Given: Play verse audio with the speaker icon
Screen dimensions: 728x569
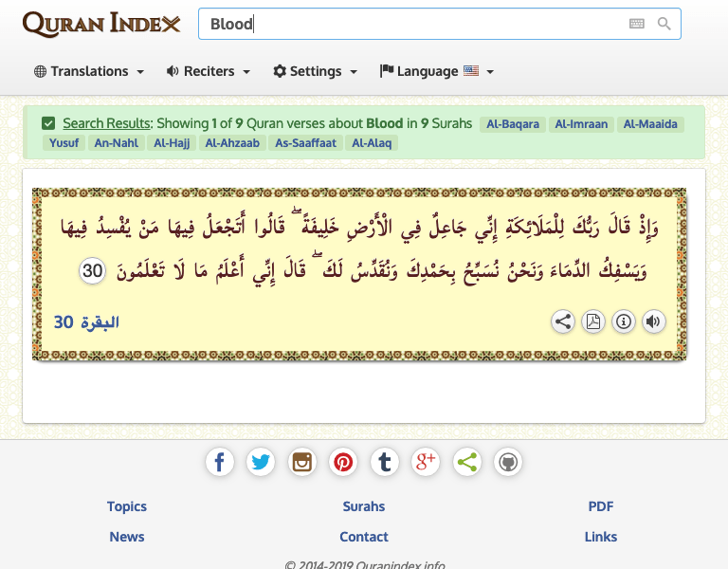Looking at the screenshot, I should 653,321.
